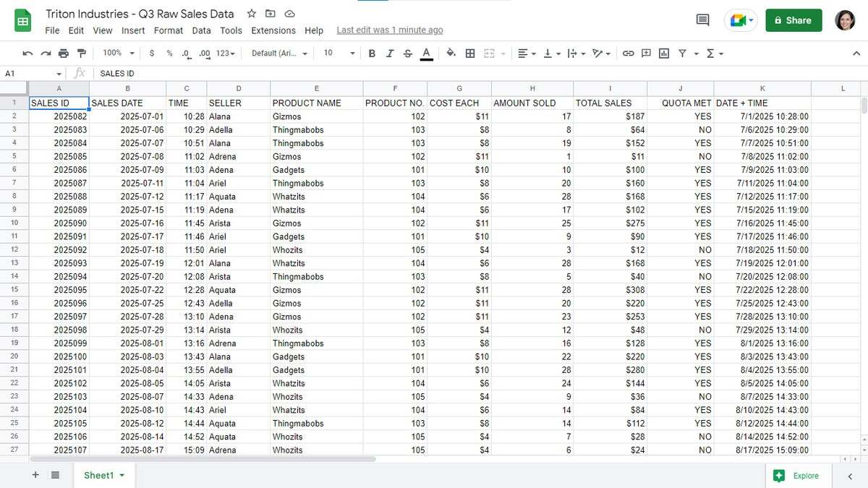
Task: Open the font family dropdown
Action: [x=279, y=53]
